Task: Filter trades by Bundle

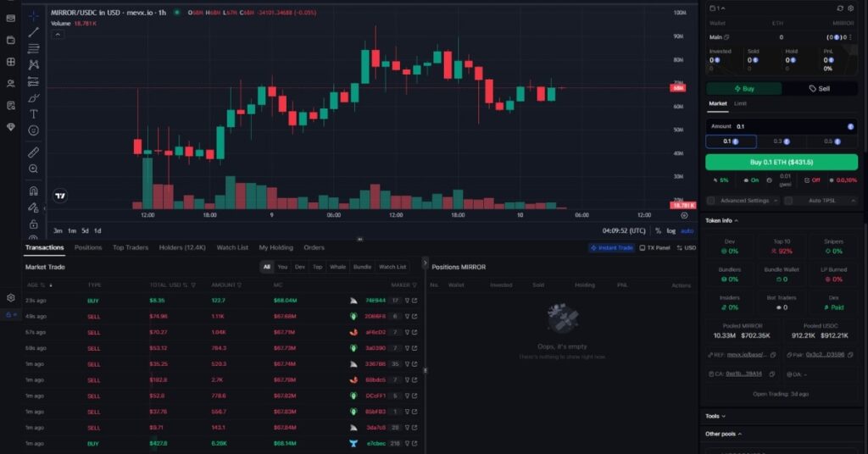Action: 362,267
